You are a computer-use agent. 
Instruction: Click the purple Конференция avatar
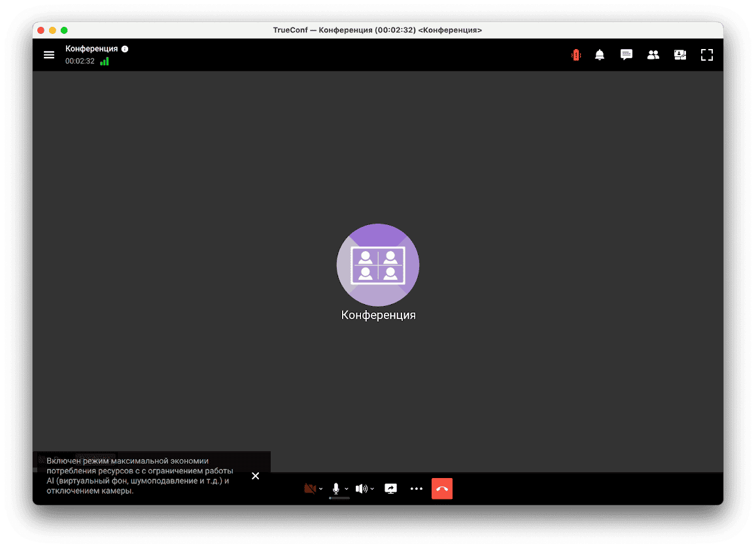coord(378,265)
